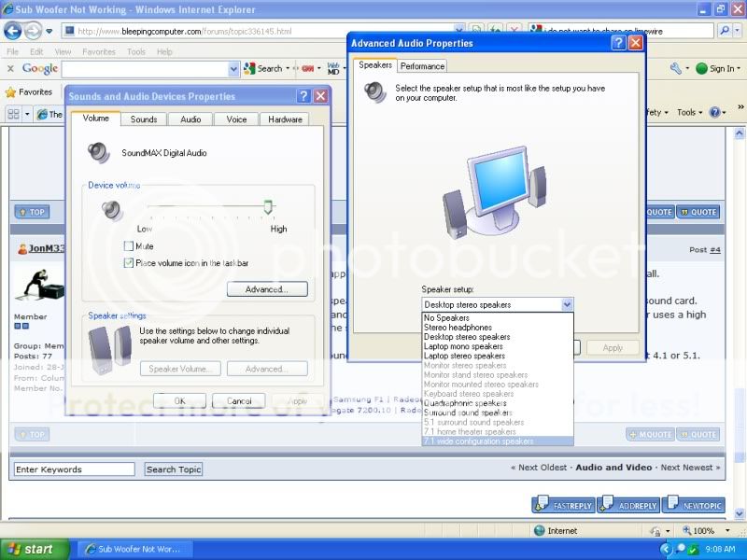The width and height of the screenshot is (747, 560).
Task: Switch to the Performance tab
Action: click(423, 66)
